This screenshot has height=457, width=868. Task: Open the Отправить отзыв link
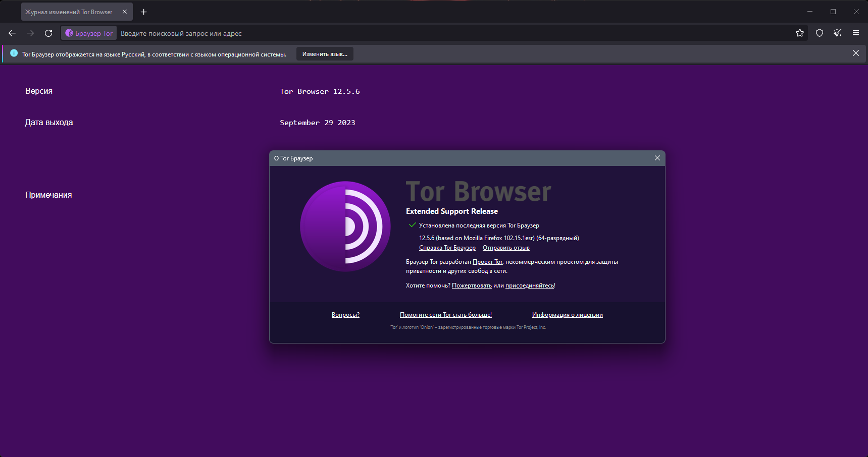click(x=506, y=248)
